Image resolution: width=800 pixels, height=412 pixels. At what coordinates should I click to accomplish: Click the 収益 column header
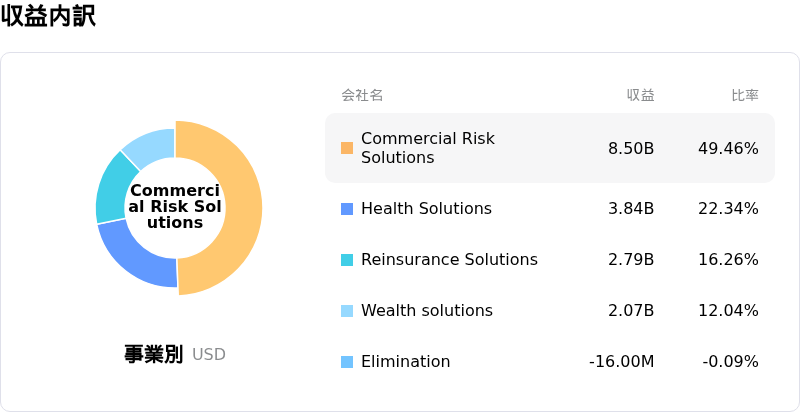(x=640, y=96)
